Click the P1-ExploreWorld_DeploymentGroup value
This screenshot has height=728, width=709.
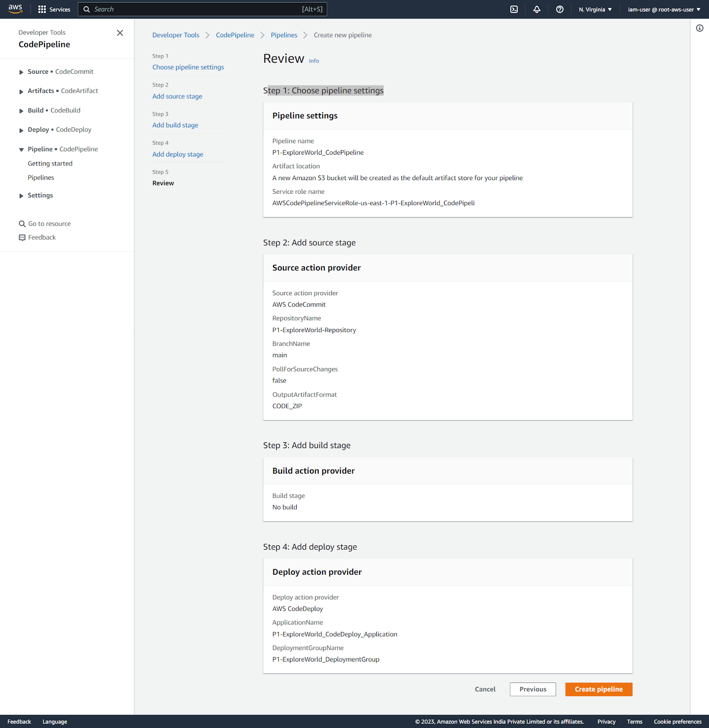pos(326,659)
